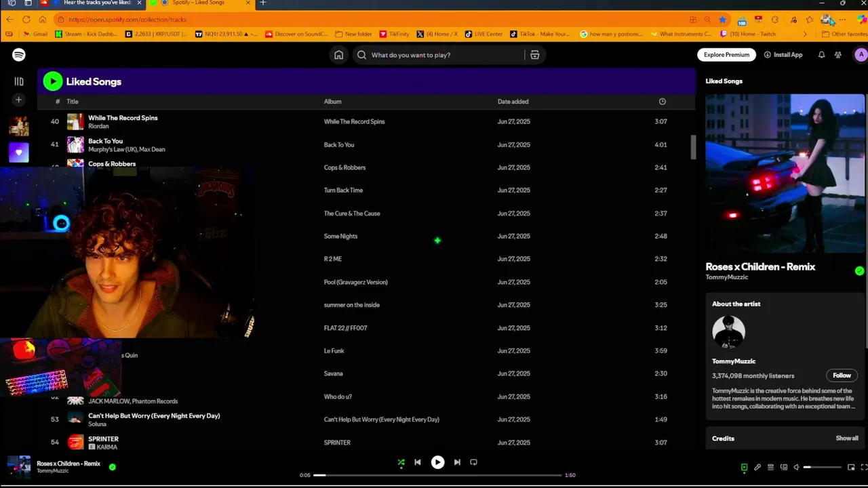
Task: Show all Credits
Action: (846, 439)
